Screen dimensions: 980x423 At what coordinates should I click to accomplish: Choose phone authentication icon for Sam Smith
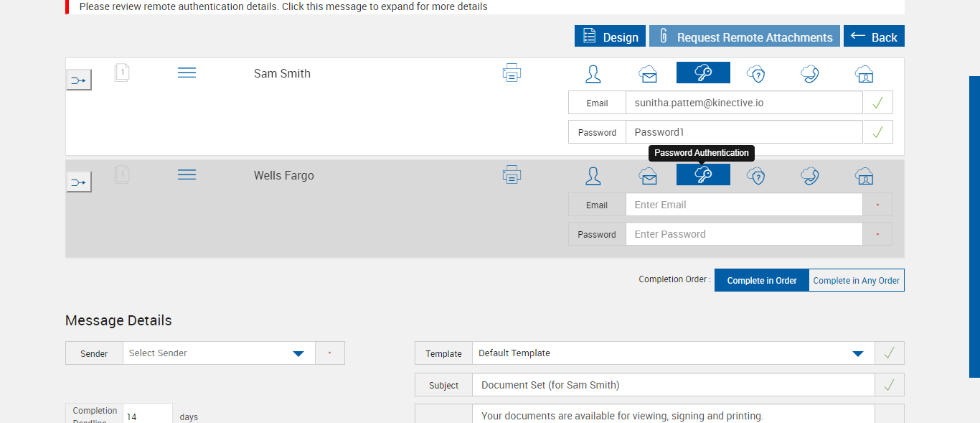(x=810, y=73)
